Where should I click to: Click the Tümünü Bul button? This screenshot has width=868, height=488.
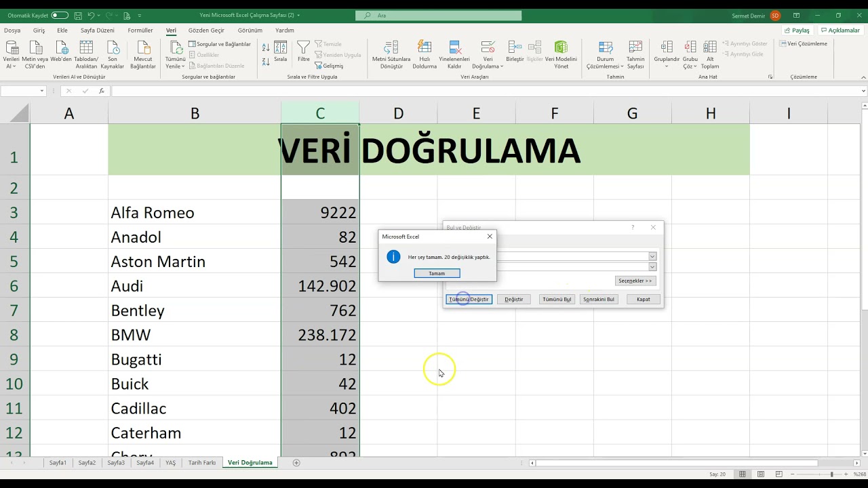click(557, 299)
